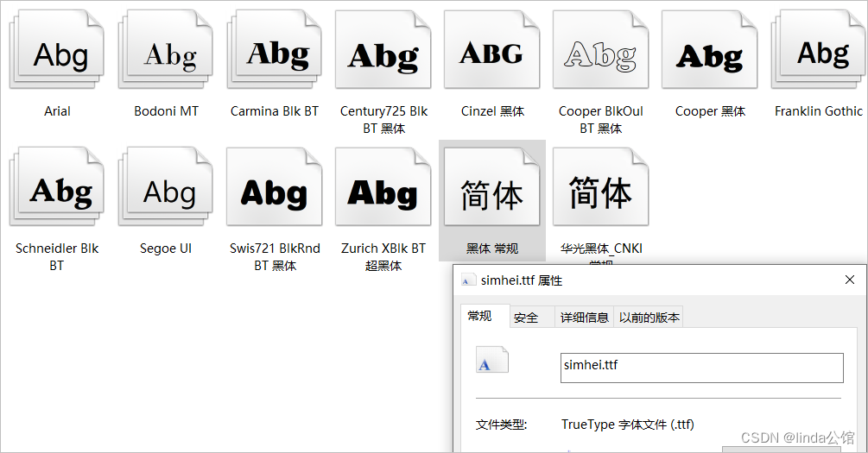Select the Arial font icon
This screenshot has width=868, height=453.
[x=57, y=50]
